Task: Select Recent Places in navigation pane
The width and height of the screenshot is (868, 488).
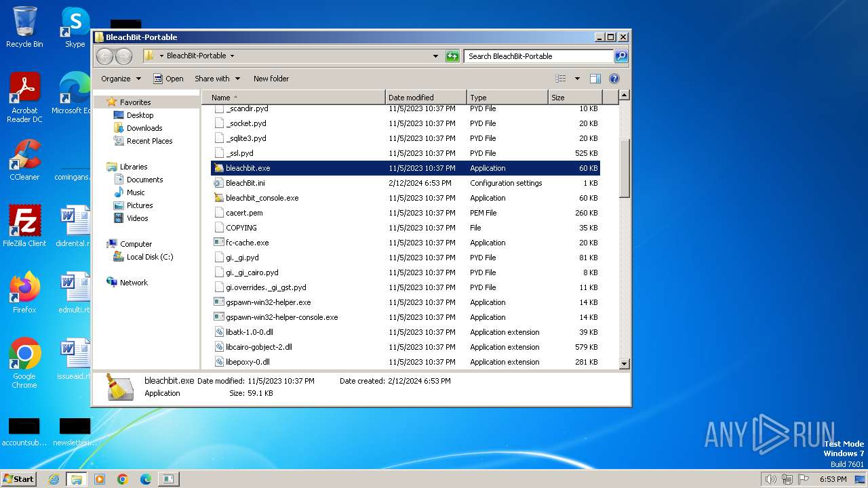Action: click(150, 141)
